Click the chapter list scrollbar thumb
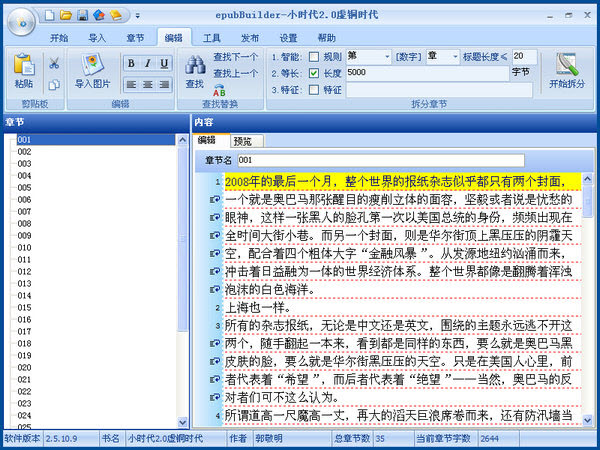This screenshot has height=450, width=600. pos(183,238)
